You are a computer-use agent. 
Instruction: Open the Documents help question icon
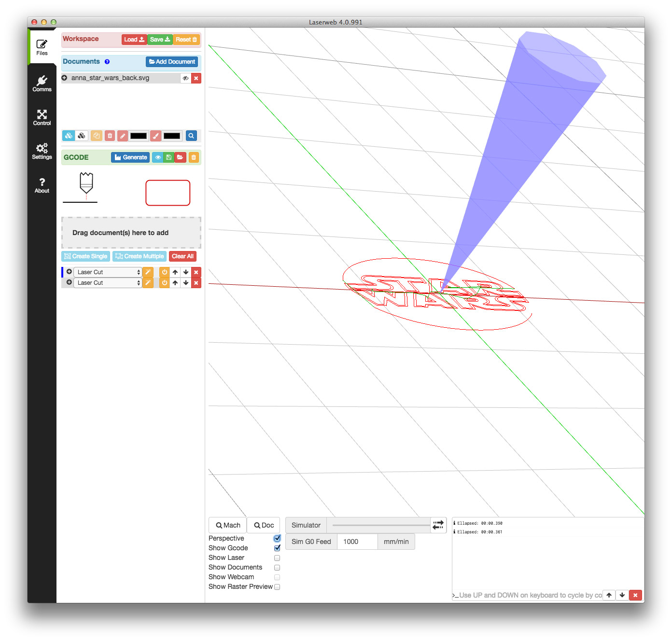pos(107,62)
